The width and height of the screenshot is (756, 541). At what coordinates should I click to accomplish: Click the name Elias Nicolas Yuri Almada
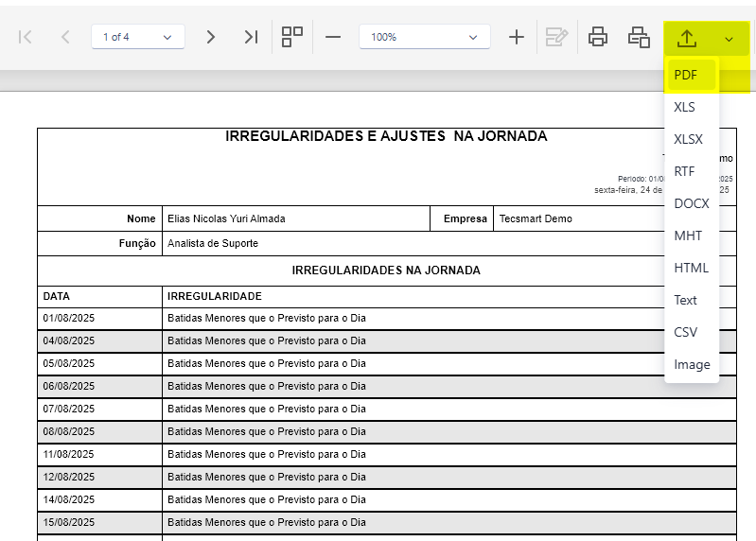pyautogui.click(x=226, y=218)
